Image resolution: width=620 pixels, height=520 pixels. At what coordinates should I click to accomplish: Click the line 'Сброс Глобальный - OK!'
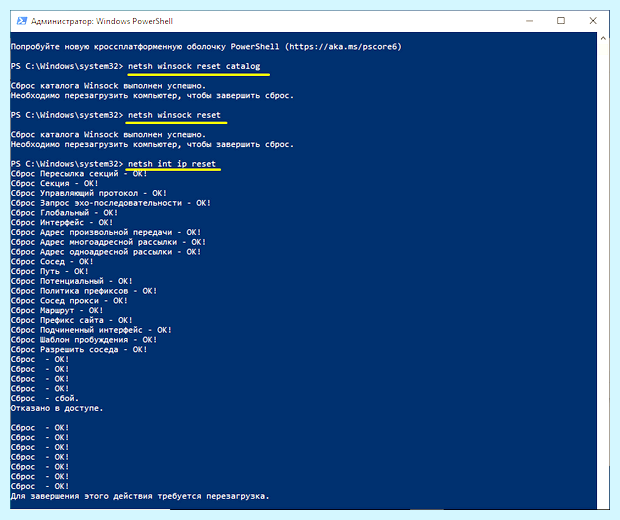(x=64, y=213)
